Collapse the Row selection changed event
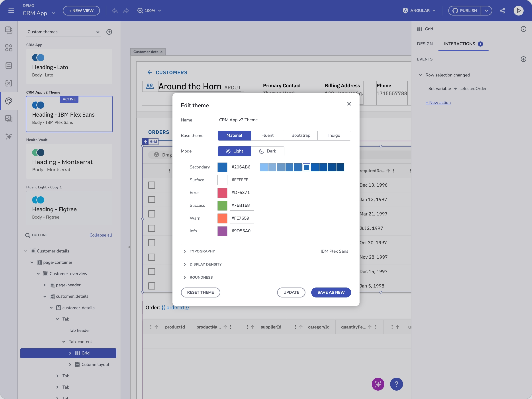 point(421,75)
